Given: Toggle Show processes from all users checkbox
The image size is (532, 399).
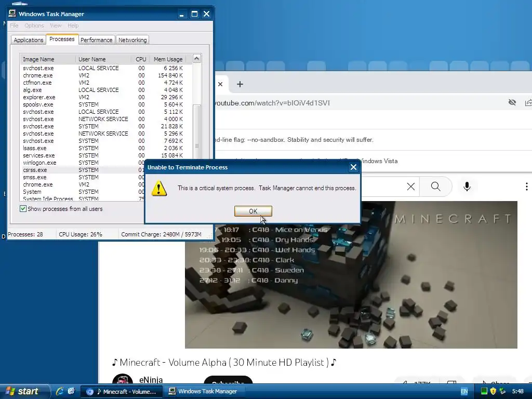Looking at the screenshot, I should [x=23, y=209].
